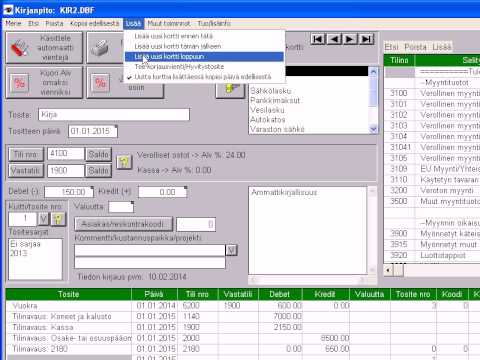Click the yellow icon button beside Sähkölasku list
480x360 pixels.
tap(231, 90)
